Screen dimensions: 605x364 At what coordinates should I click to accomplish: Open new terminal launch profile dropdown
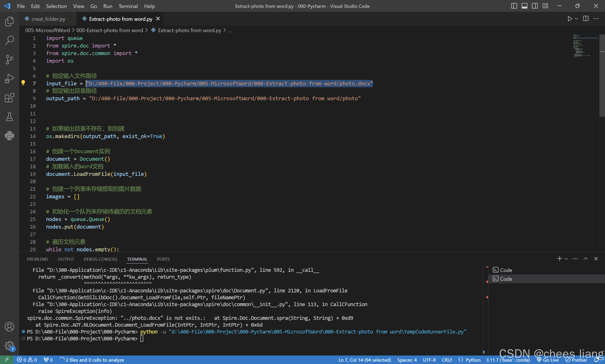point(566,259)
